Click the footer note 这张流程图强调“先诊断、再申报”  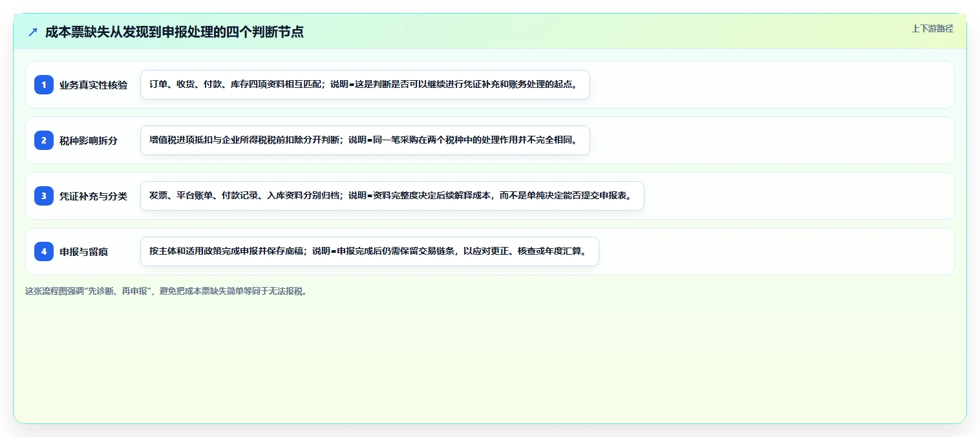click(167, 291)
